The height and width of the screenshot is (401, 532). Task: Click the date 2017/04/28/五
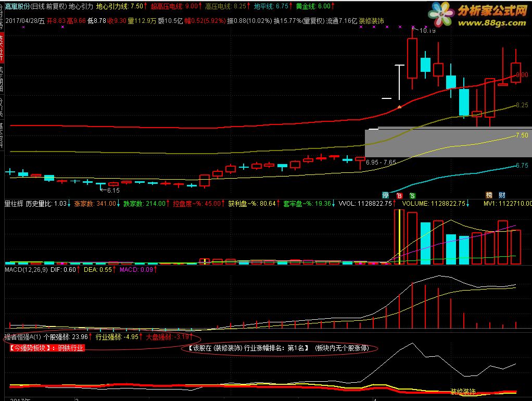(x=25, y=21)
